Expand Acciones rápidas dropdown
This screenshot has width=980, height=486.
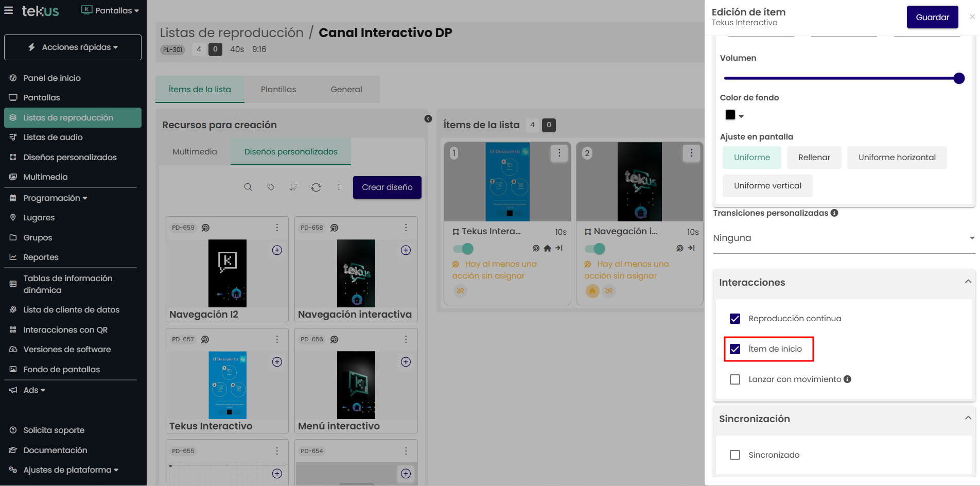pos(73,47)
